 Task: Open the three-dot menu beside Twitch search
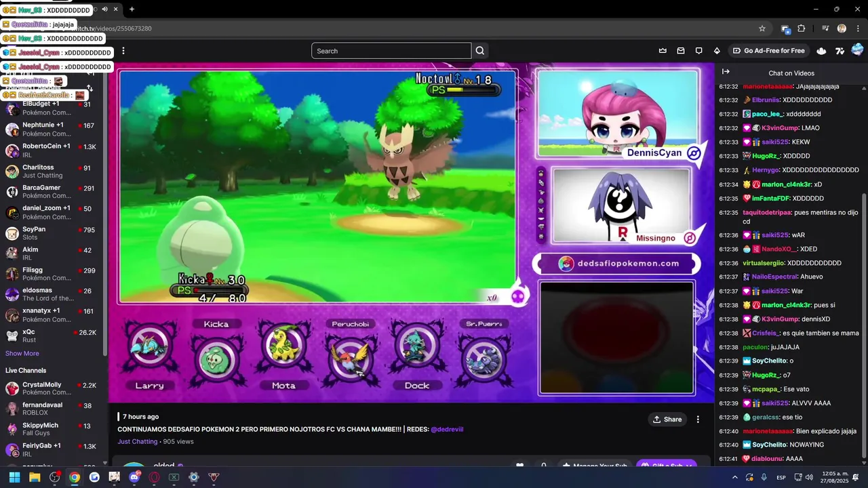tap(123, 51)
